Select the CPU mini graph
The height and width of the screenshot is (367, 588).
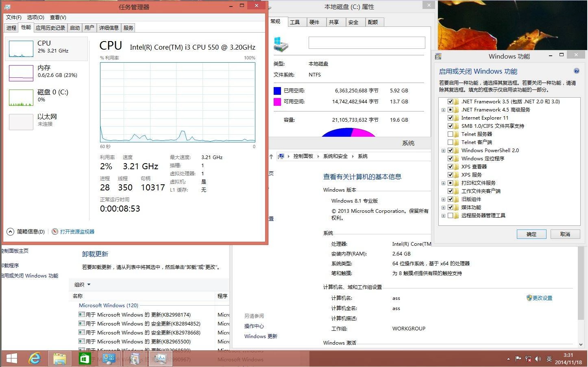point(21,49)
